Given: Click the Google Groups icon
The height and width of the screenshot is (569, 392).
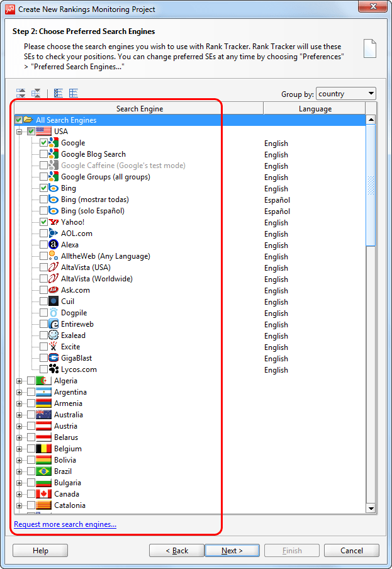Looking at the screenshot, I should point(53,177).
